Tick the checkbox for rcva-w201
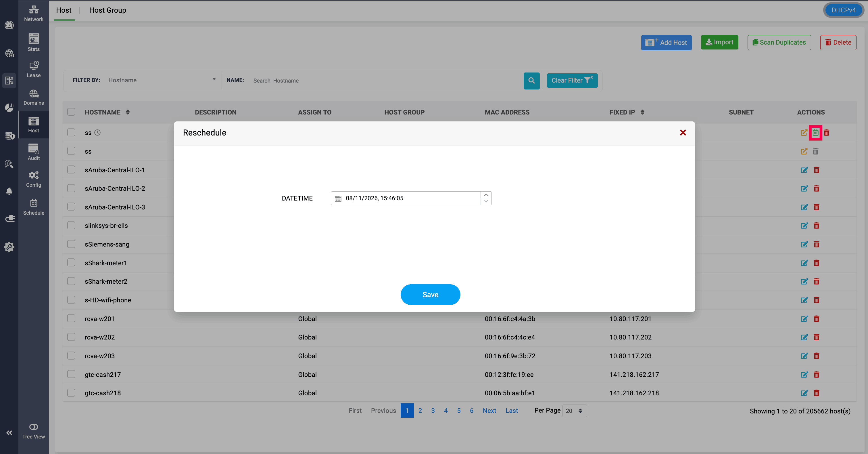 (71, 318)
